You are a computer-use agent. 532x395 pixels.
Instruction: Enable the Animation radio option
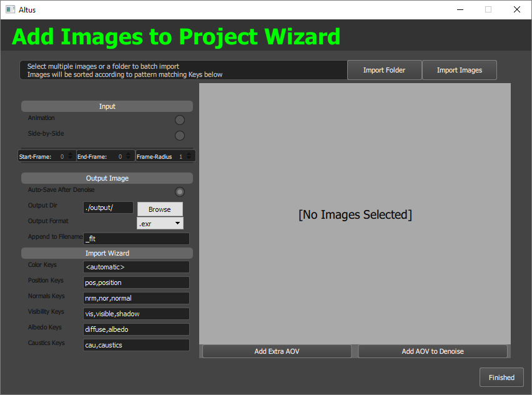[179, 120]
